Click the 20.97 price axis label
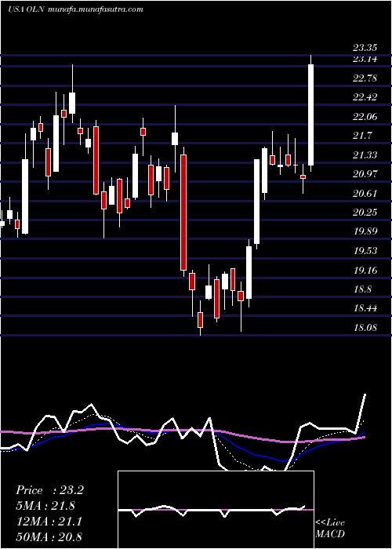The width and height of the screenshot is (392, 549). (x=365, y=174)
